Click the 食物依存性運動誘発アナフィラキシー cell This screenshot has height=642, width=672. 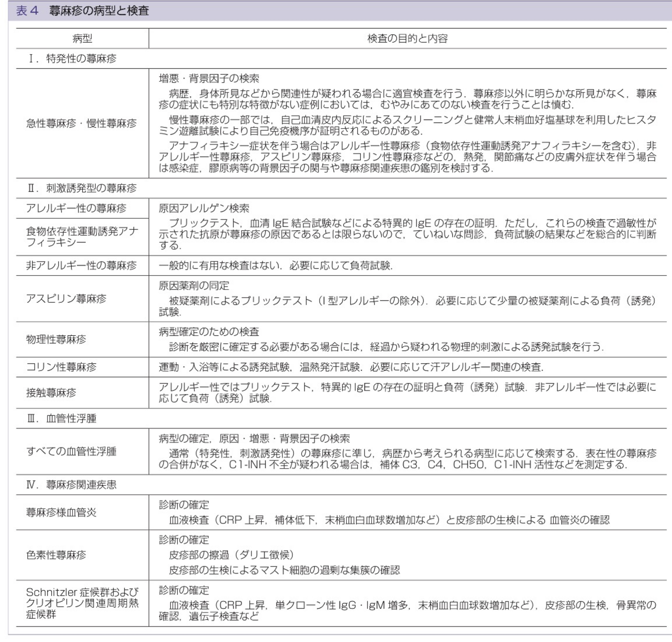(82, 236)
